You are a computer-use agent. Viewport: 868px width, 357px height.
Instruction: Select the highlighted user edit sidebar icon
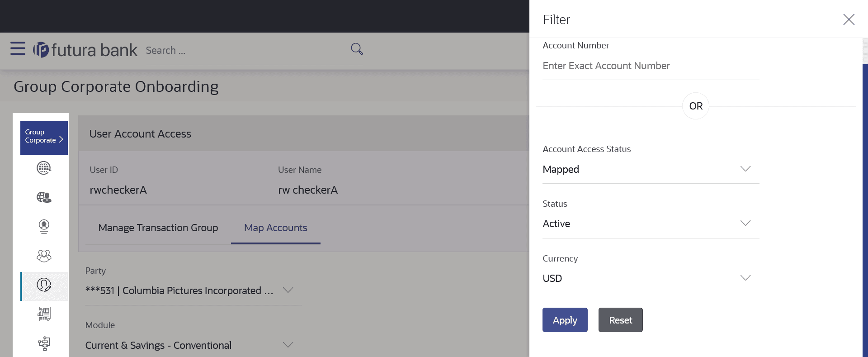[x=44, y=285]
